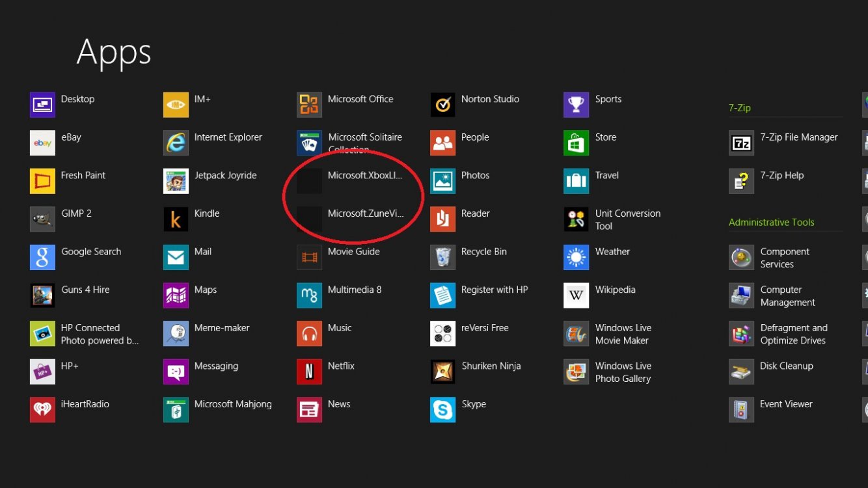Viewport: 868px width, 488px height.
Task: Click the "Component Services" label text
Action: click(785, 258)
